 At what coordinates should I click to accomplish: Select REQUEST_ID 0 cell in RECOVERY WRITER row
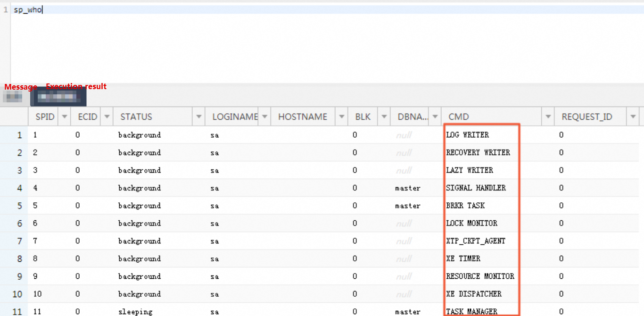click(x=597, y=152)
